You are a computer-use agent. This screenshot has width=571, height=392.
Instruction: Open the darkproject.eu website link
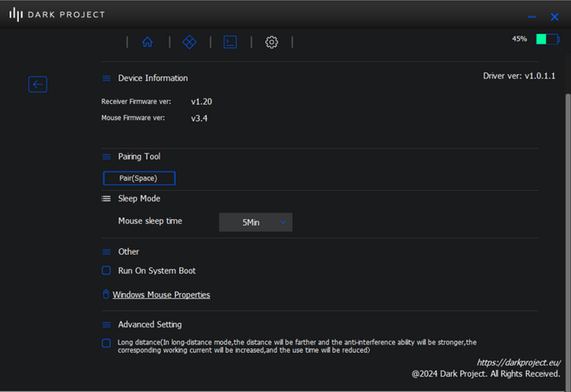(x=518, y=362)
